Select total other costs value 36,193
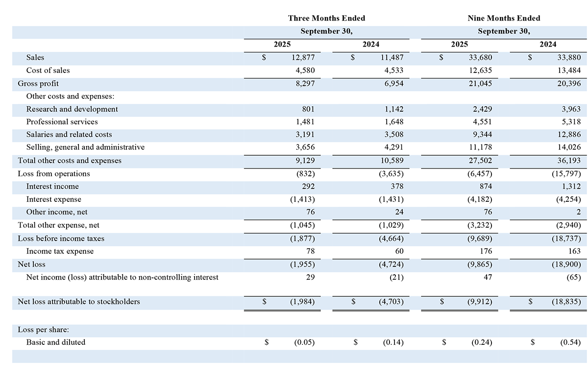This screenshot has width=588, height=384. point(569,161)
